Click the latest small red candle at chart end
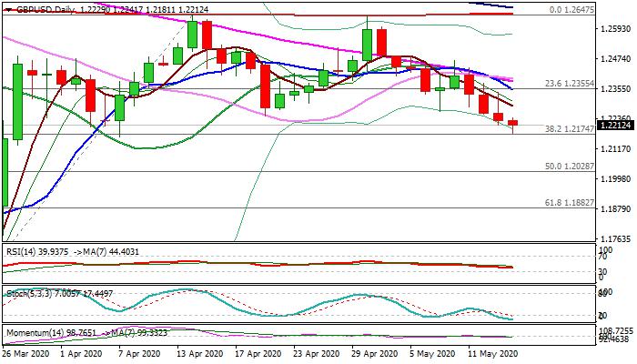 [x=512, y=123]
